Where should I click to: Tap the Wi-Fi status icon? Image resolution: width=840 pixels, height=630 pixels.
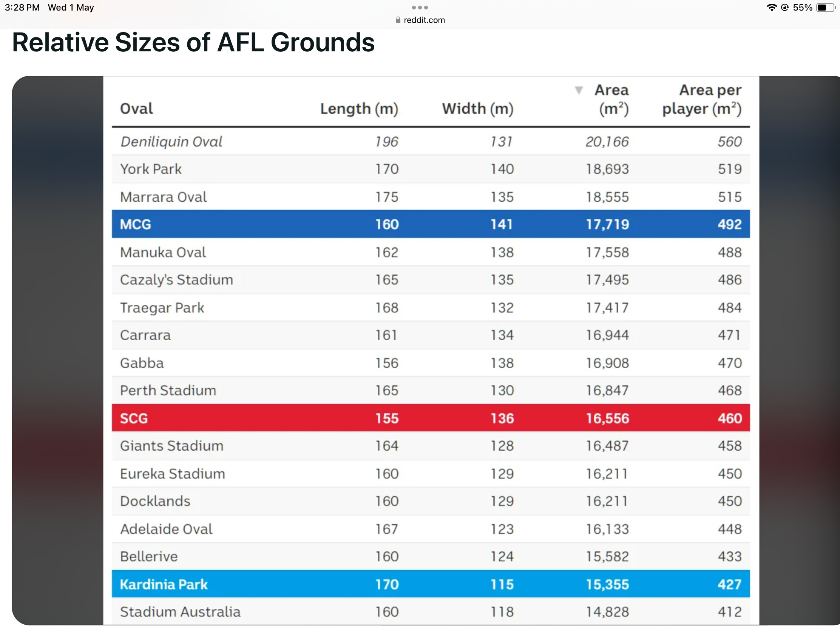pos(772,8)
